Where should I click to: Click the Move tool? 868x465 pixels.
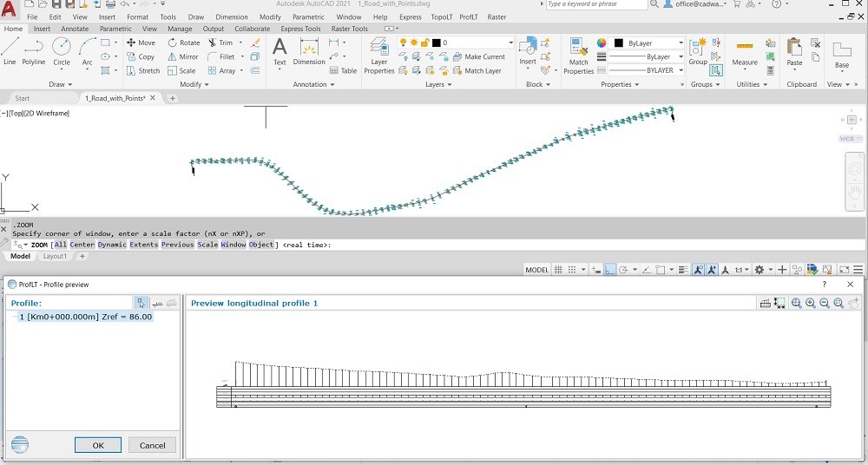(x=141, y=43)
